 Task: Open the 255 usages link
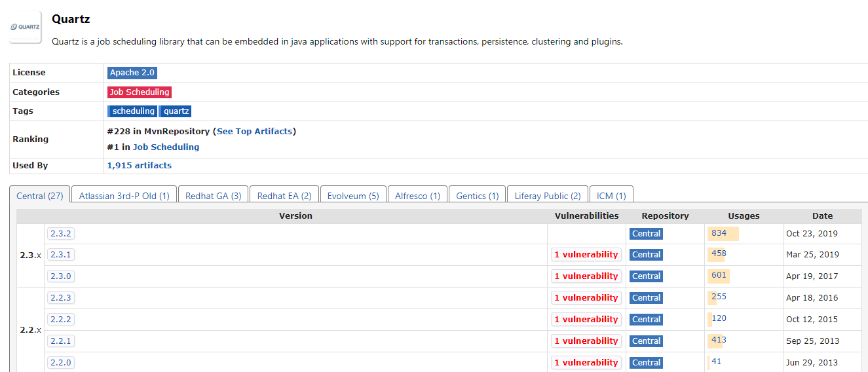(719, 297)
